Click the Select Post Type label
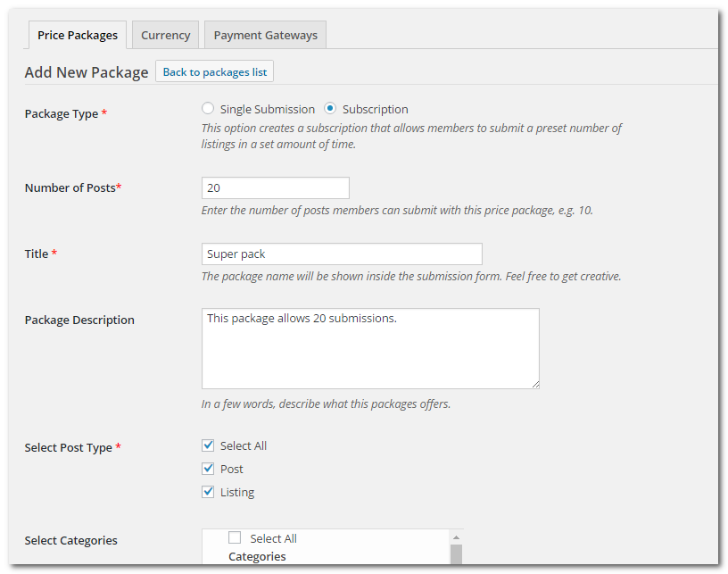 point(68,447)
